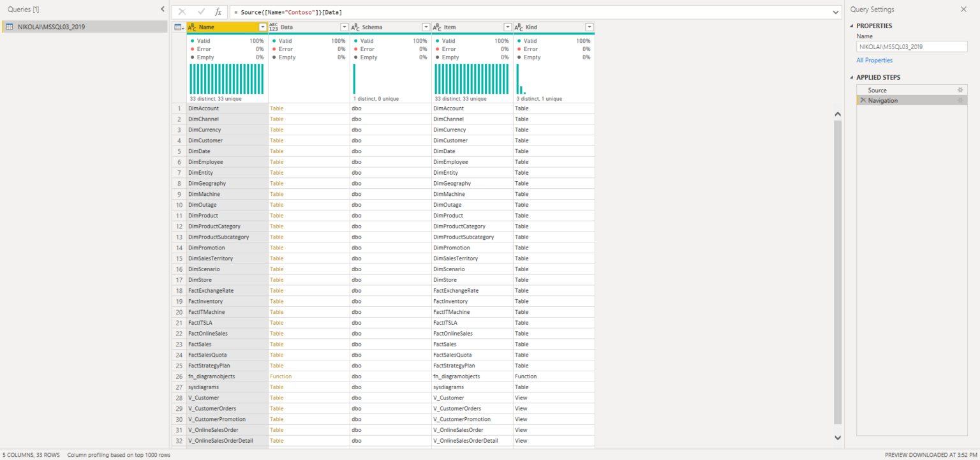Click the V_OnlineSalesOrderDetail cell in Name column
Image resolution: width=980 pixels, height=460 pixels.
coord(227,440)
